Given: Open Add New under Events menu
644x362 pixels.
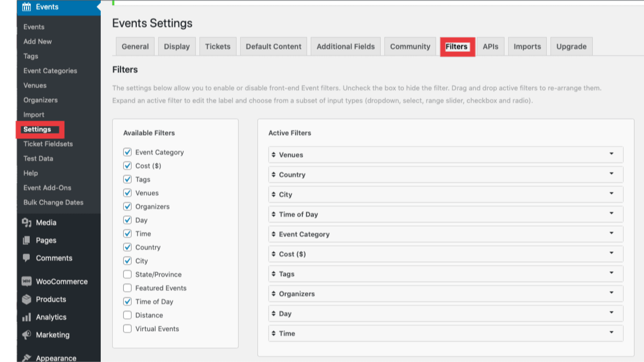Looking at the screenshot, I should [38, 41].
